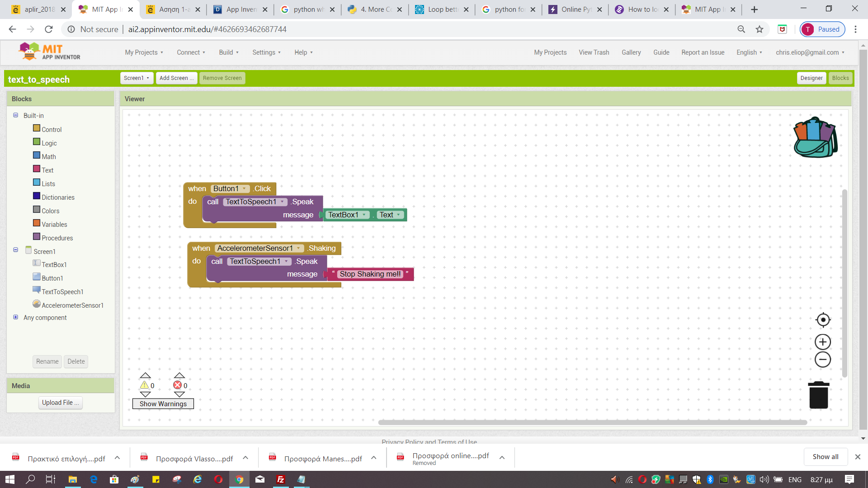This screenshot has height=488, width=868.
Task: Click Add Screen button
Action: pos(176,78)
